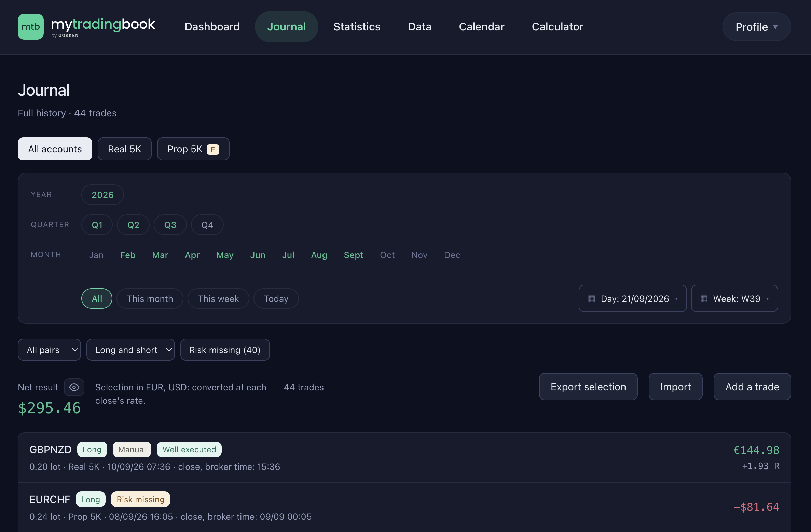Select quarter Q4

207,225
